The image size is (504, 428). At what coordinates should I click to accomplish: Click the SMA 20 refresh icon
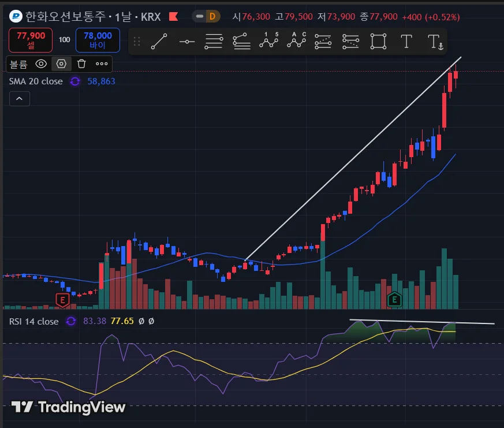(75, 81)
